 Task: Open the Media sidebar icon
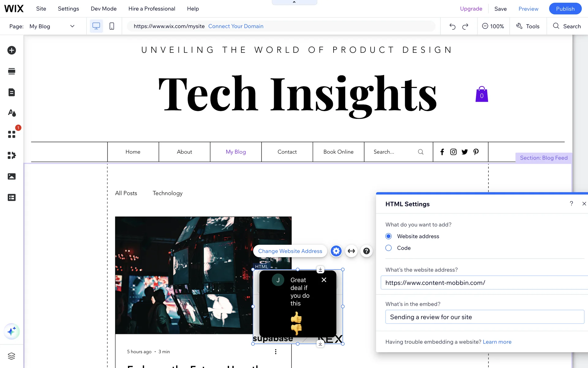[x=12, y=176]
